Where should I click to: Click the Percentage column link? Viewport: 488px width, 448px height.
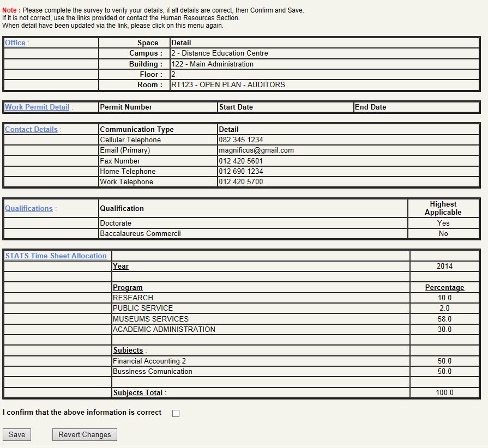[x=445, y=287]
